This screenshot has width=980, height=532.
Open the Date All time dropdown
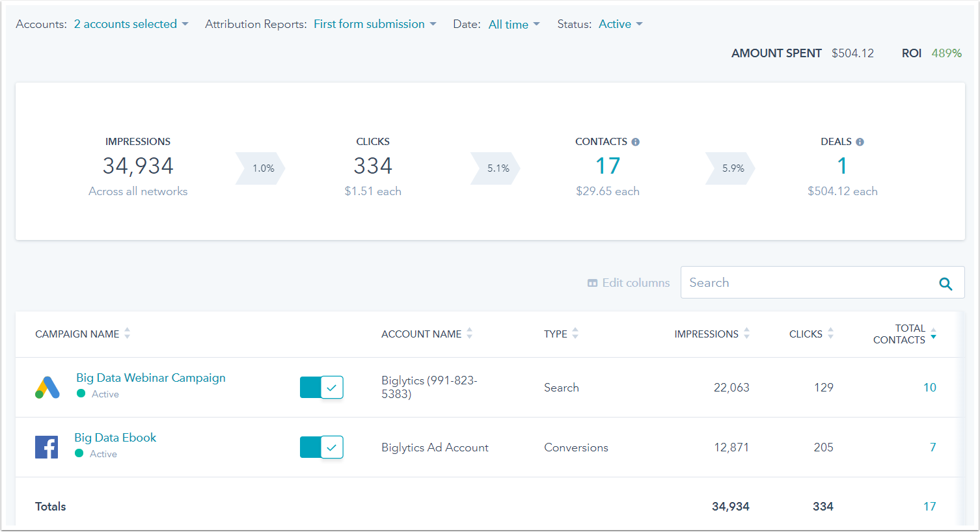(x=513, y=24)
